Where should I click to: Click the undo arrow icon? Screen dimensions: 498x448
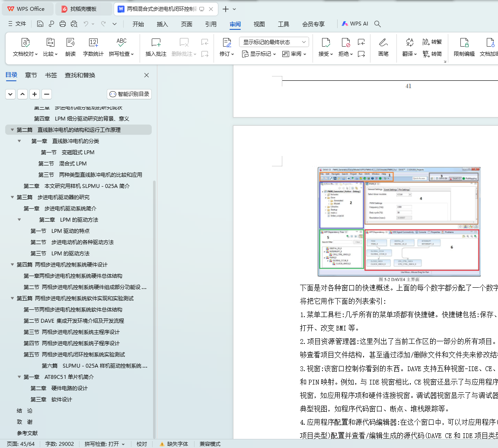pyautogui.click(x=86, y=24)
